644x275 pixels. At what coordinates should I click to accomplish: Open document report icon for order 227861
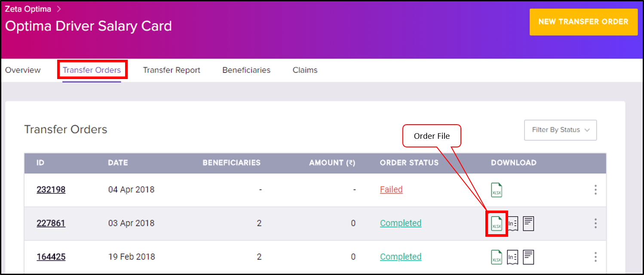[528, 223]
